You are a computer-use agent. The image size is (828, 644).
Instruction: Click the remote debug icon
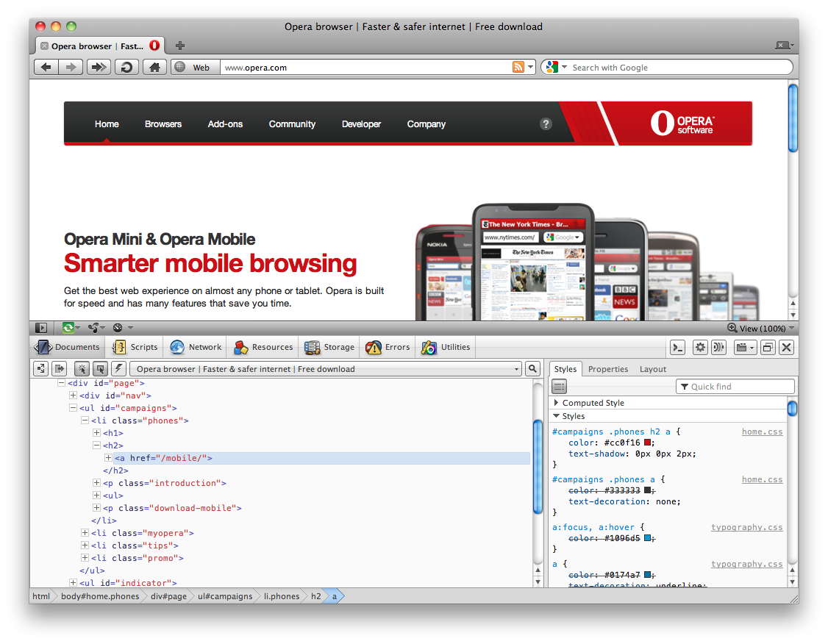(718, 348)
